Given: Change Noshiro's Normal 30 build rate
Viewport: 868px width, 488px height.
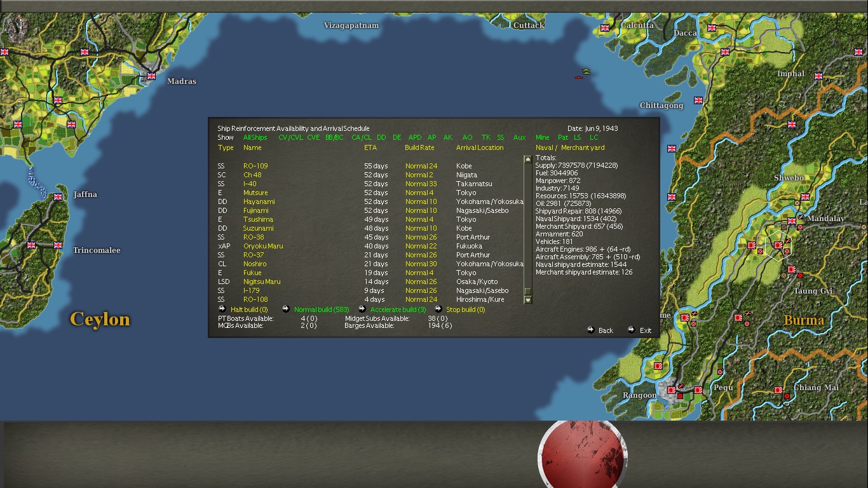Looking at the screenshot, I should click(x=421, y=264).
